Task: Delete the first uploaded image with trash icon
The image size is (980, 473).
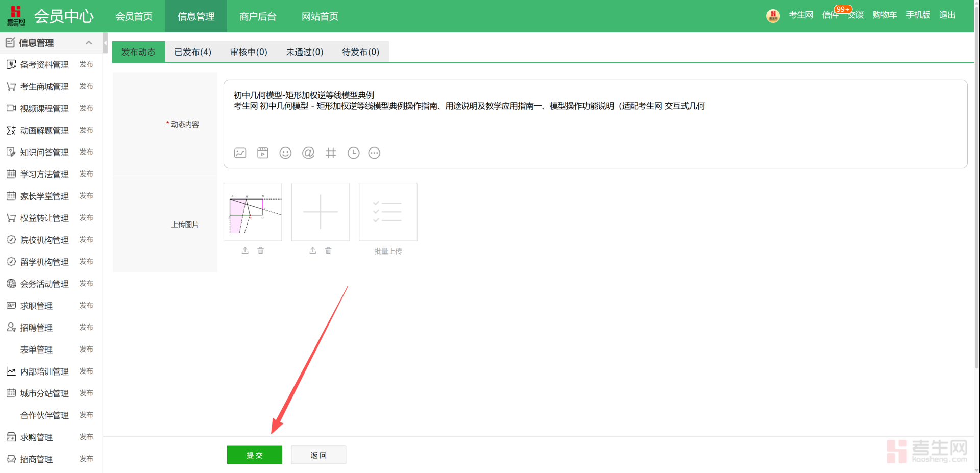Action: pyautogui.click(x=261, y=251)
